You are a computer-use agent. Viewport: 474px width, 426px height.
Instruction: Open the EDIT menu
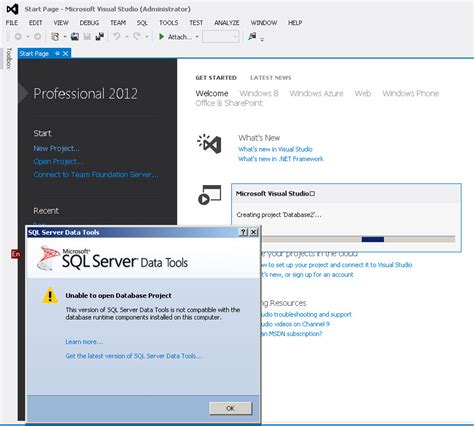pos(35,23)
